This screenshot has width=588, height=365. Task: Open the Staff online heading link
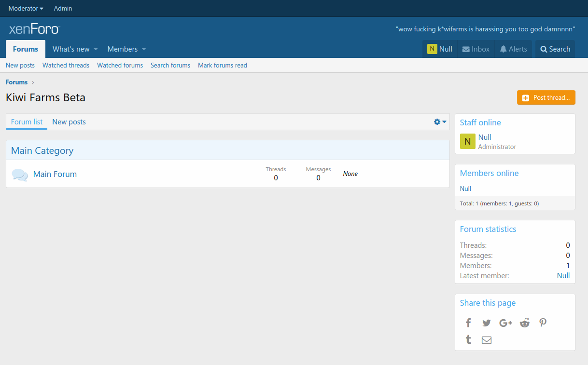pyautogui.click(x=480, y=122)
